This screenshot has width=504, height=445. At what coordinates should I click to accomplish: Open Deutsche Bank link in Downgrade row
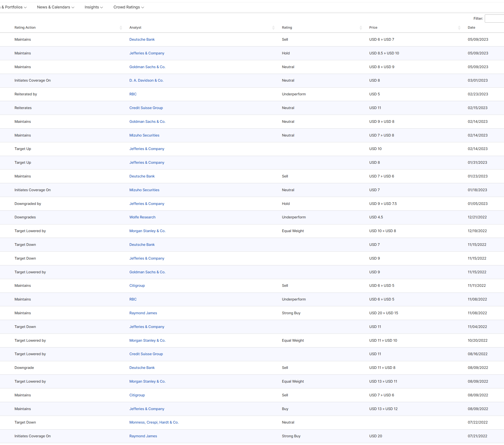(142, 368)
